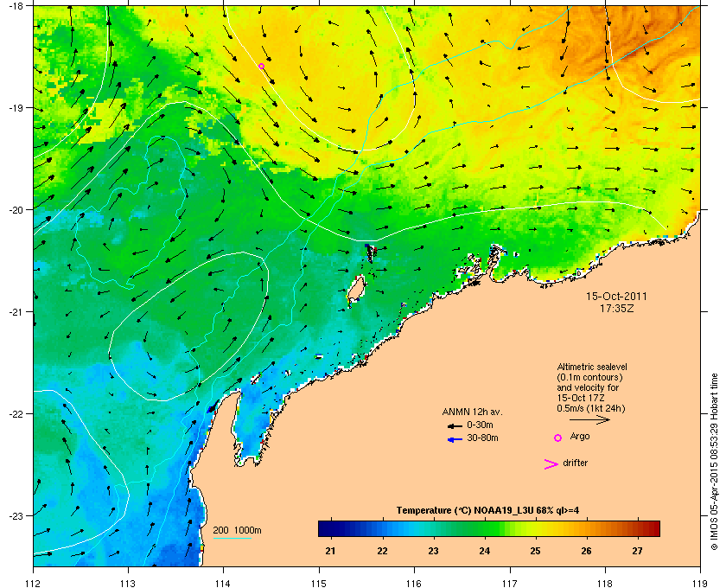This screenshot has width=726, height=588.
Task: Click the magenta drifter legend symbol
Action: coord(551,464)
